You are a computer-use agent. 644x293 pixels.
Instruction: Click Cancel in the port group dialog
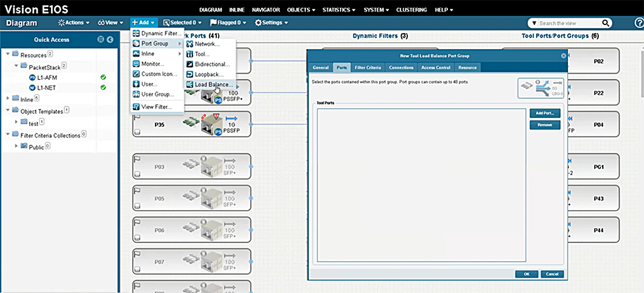(552, 274)
